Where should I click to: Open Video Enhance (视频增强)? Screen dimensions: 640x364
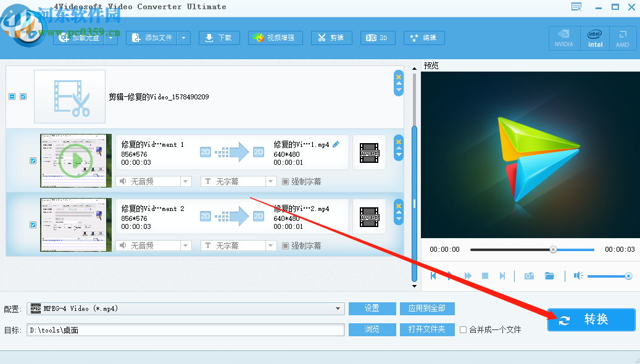[x=275, y=38]
